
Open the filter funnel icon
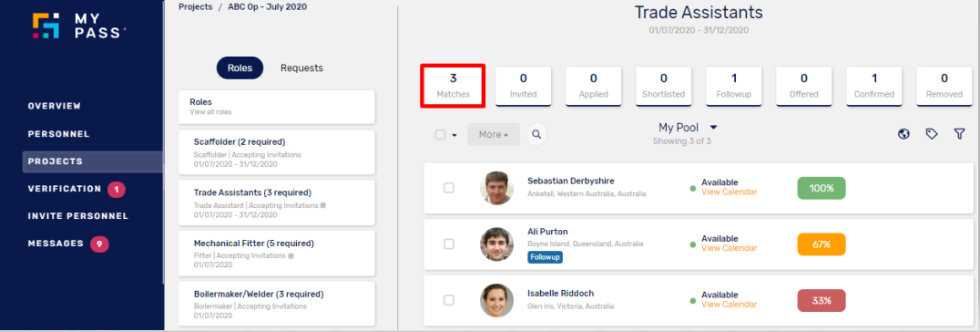tap(959, 133)
